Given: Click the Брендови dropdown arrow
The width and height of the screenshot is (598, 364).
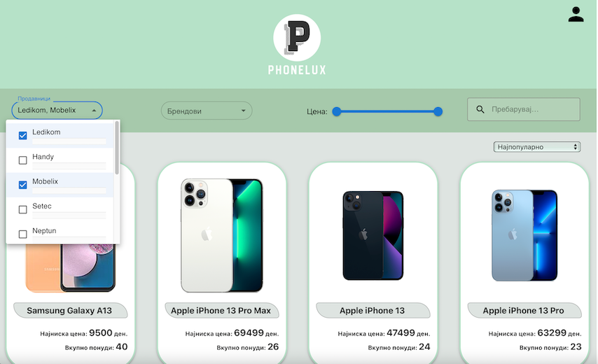Looking at the screenshot, I should click(243, 111).
